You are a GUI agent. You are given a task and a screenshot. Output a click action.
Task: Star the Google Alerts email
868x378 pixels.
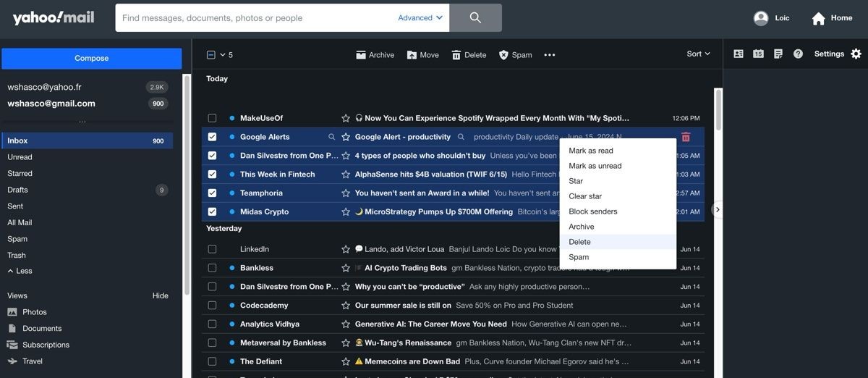tap(346, 137)
